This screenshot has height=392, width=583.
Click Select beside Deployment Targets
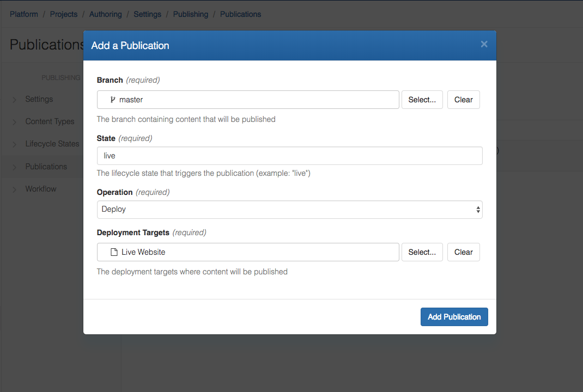[x=422, y=252]
